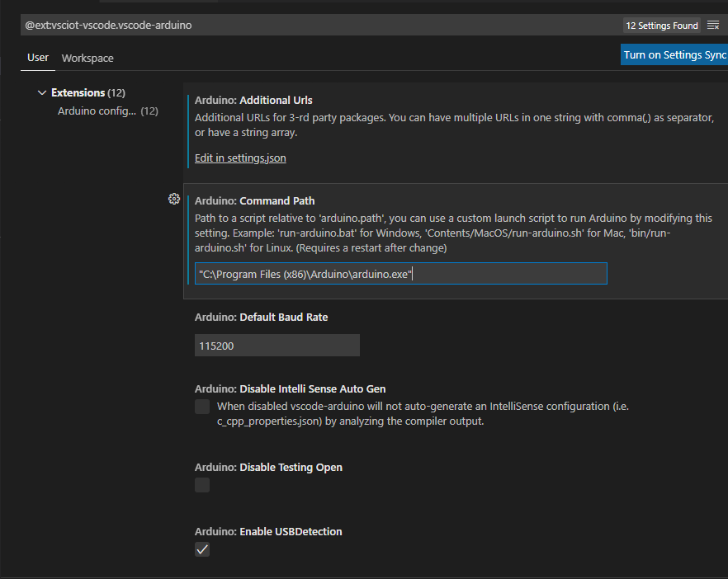Select the Arduino config tree entry
728x579 pixels.
coord(107,111)
